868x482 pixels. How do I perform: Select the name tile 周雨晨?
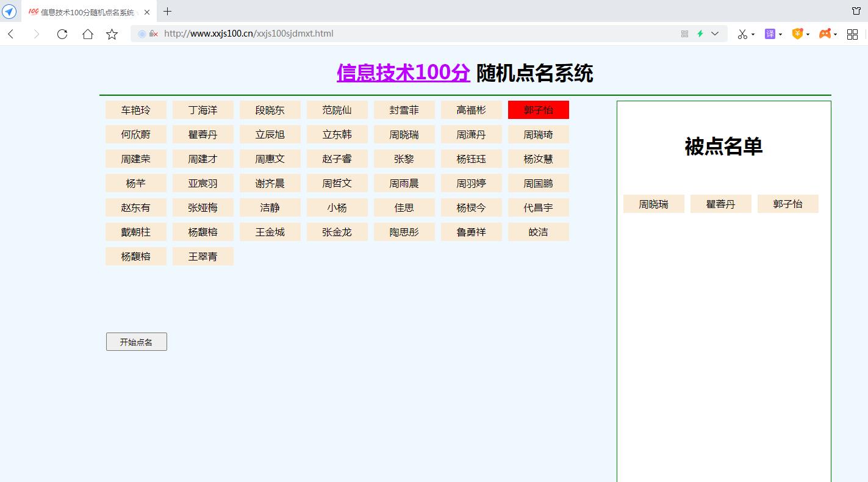404,183
